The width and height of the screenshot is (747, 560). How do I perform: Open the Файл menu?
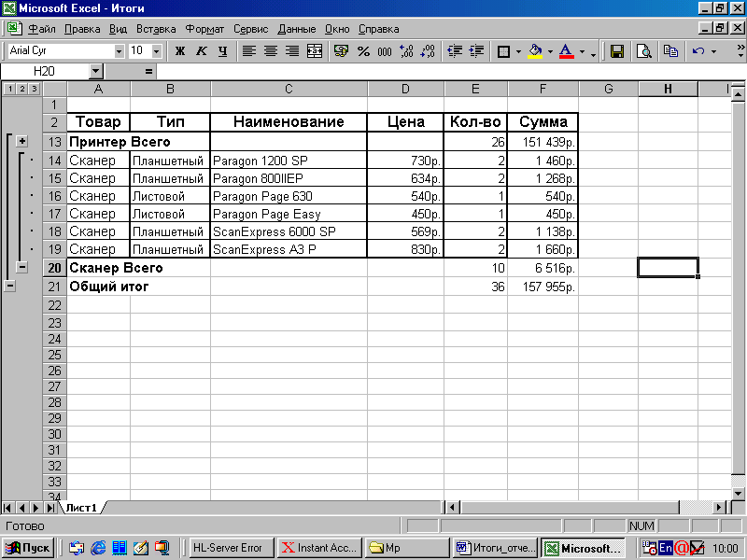pos(42,29)
